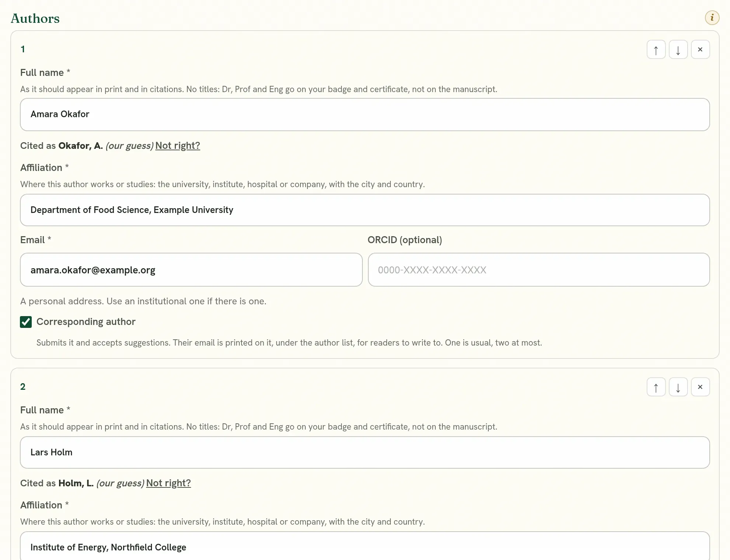The height and width of the screenshot is (560, 730).
Task: Uncheck Corresponding author for Amara Okafor
Action: pyautogui.click(x=26, y=322)
